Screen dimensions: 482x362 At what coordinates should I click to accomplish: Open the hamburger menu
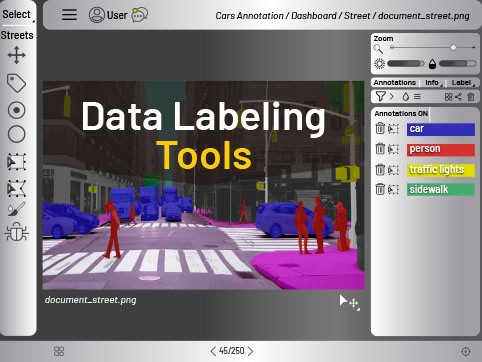click(69, 15)
